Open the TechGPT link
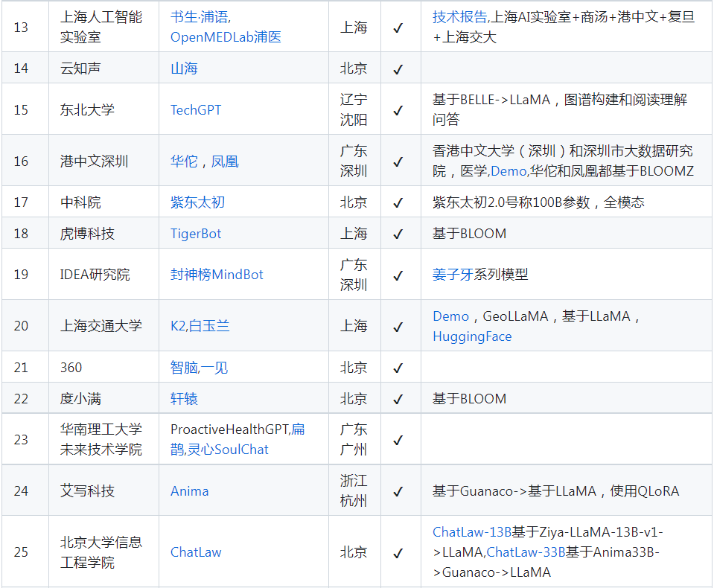 coord(196,110)
